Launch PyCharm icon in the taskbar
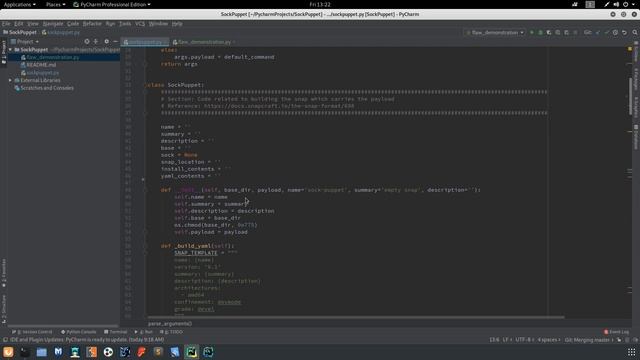 coord(191,352)
